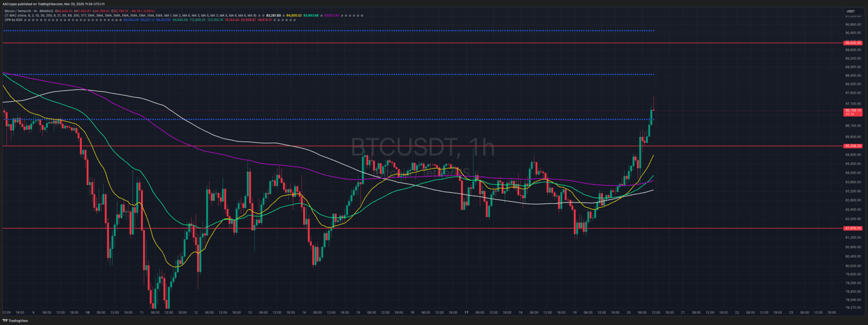Click the TradingView logo in the bottom corner
868x325 pixels.
click(x=15, y=321)
